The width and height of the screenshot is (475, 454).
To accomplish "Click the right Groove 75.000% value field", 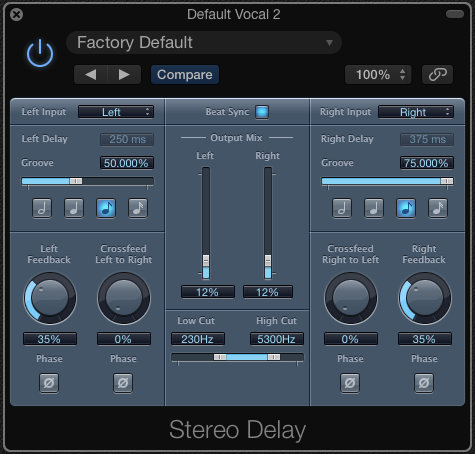I will click(427, 163).
